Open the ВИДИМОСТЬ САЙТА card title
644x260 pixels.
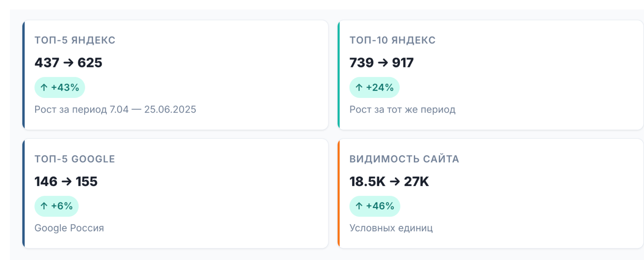coord(404,159)
